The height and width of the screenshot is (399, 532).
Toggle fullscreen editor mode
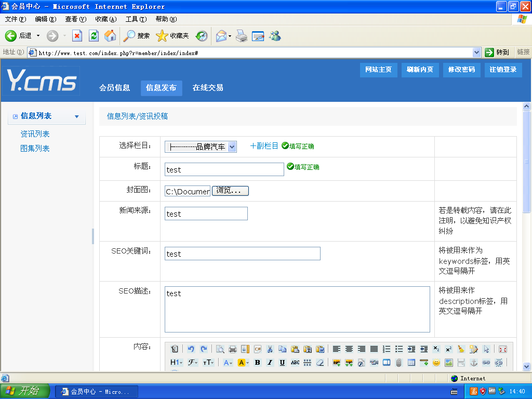(503, 349)
